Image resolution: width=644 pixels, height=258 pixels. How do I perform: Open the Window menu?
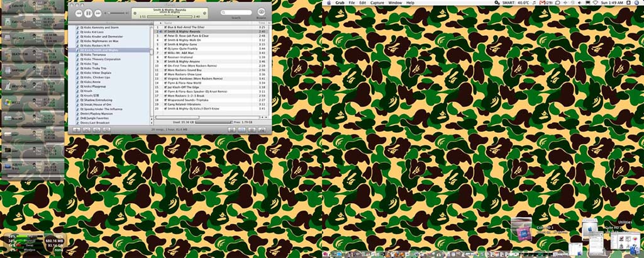[x=395, y=3]
